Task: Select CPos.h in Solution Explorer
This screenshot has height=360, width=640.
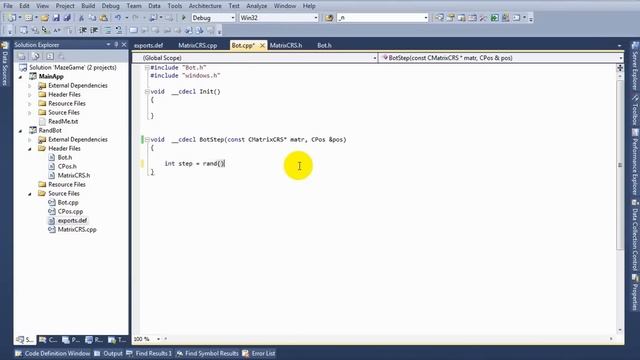Action: pos(67,167)
